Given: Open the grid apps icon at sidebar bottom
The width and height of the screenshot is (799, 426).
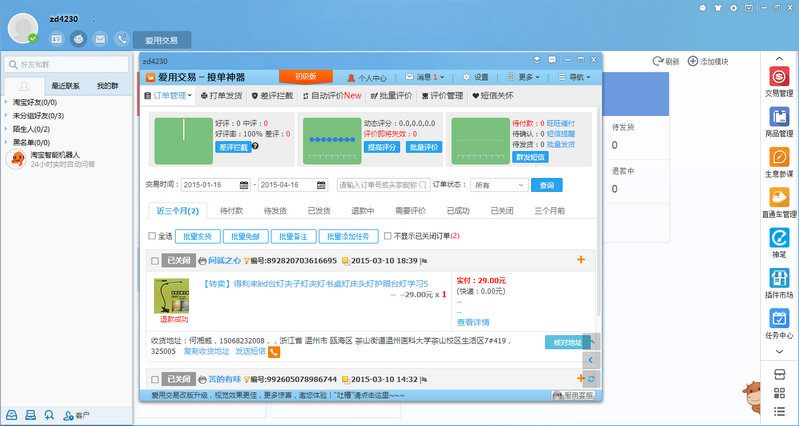Looking at the screenshot, I should coord(779,393).
